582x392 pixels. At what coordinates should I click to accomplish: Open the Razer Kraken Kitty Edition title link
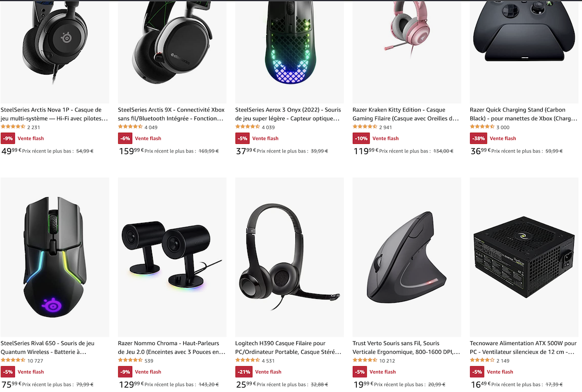pyautogui.click(x=406, y=114)
